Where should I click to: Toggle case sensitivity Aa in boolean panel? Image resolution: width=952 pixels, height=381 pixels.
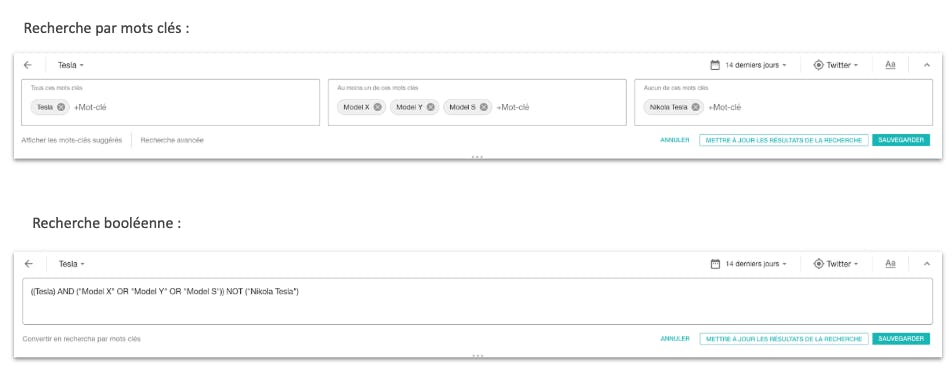[890, 263]
